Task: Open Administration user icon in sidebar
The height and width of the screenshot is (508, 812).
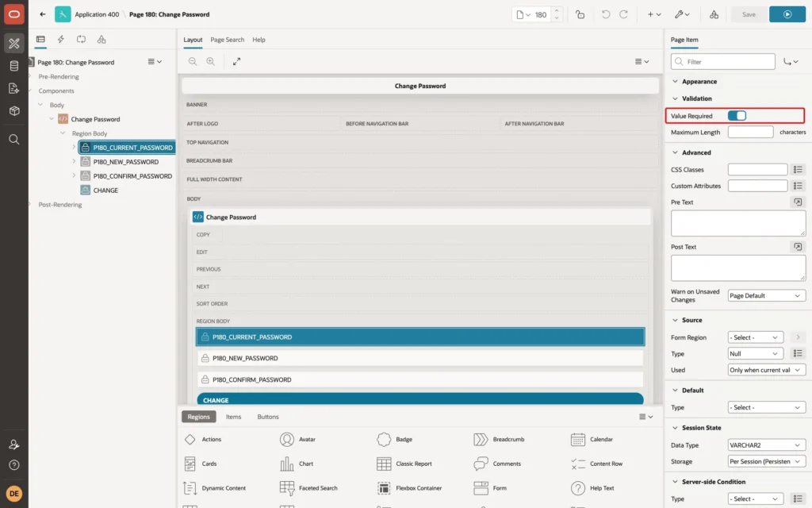Action: (x=14, y=444)
